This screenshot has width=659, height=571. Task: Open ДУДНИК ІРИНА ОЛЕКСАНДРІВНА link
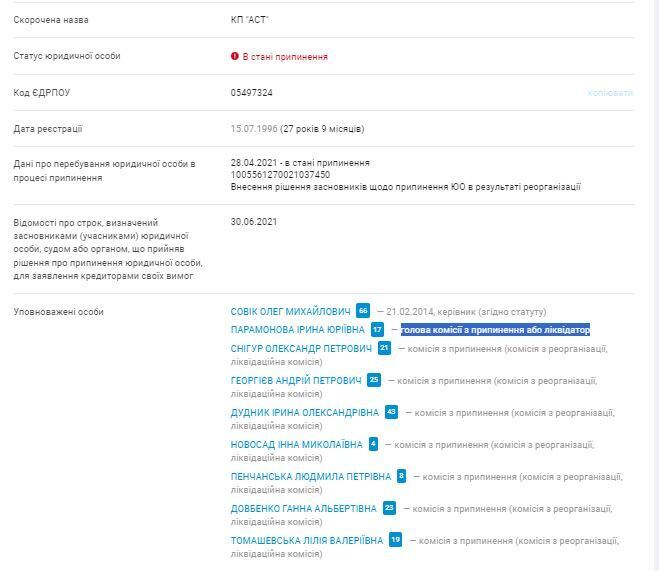(305, 413)
